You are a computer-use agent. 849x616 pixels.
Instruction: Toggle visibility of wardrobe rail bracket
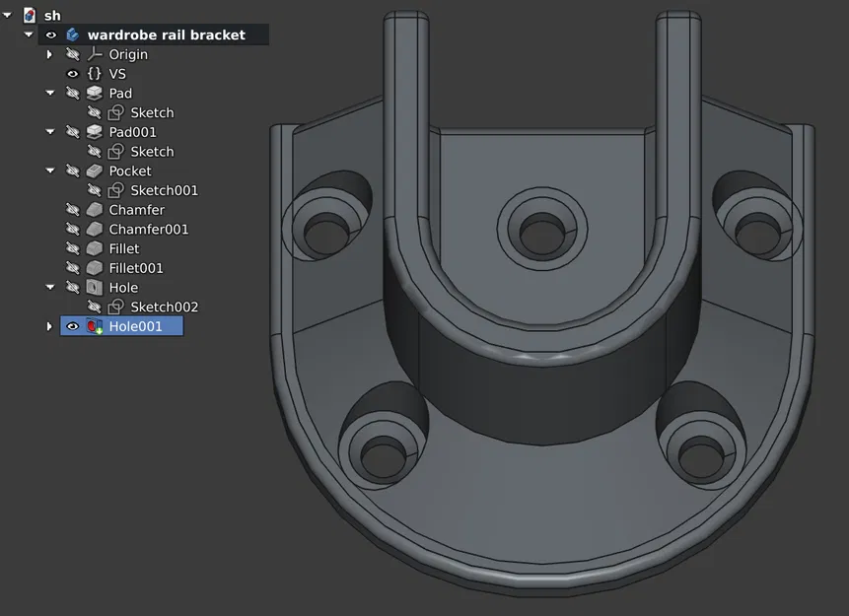51,35
